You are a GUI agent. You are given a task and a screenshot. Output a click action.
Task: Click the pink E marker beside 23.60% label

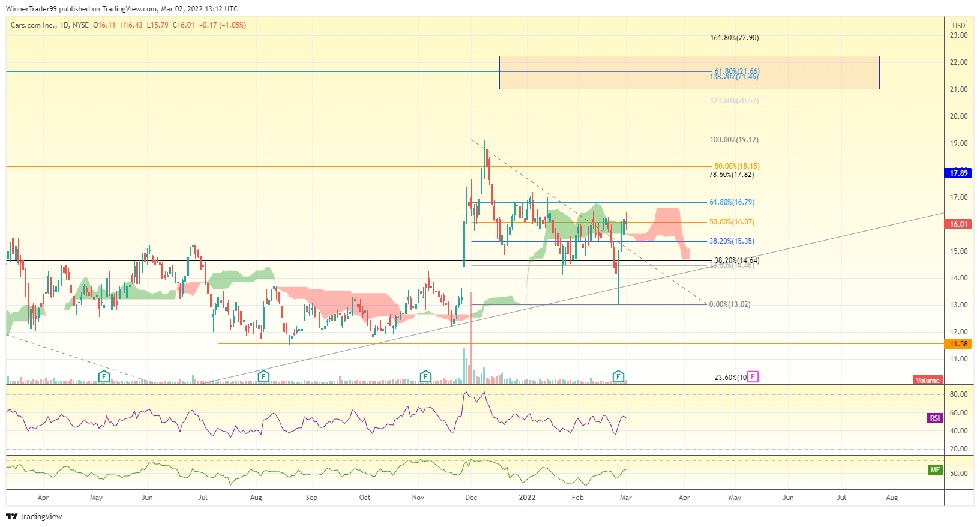[x=753, y=377]
